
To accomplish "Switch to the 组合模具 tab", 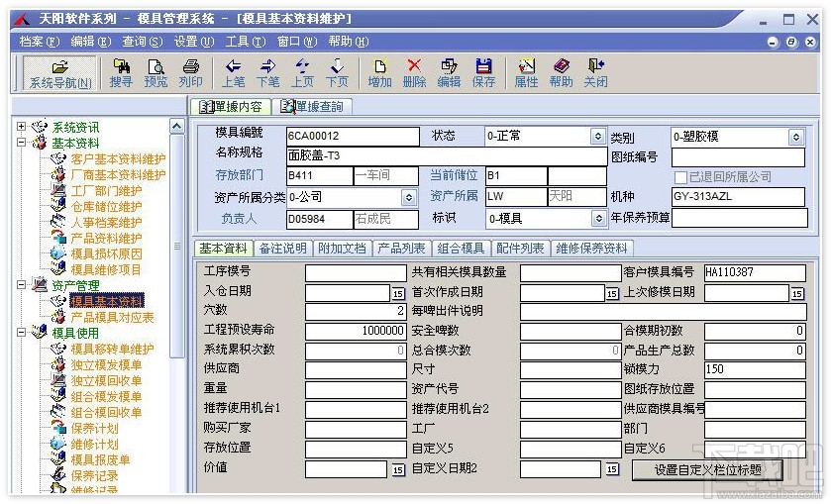I will [461, 248].
